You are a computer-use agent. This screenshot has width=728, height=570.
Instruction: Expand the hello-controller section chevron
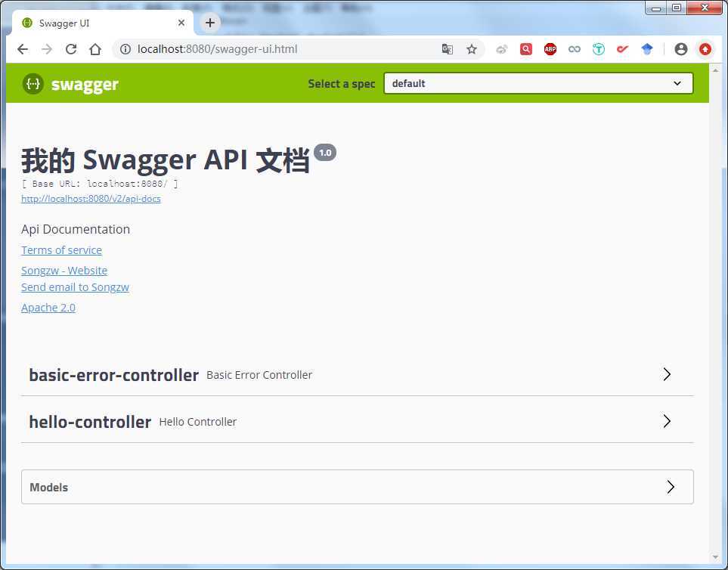pos(668,421)
